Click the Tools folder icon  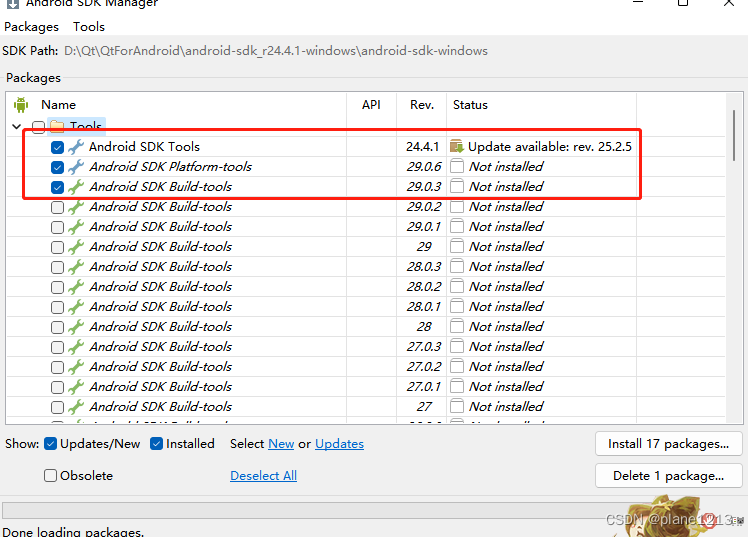[x=57, y=126]
